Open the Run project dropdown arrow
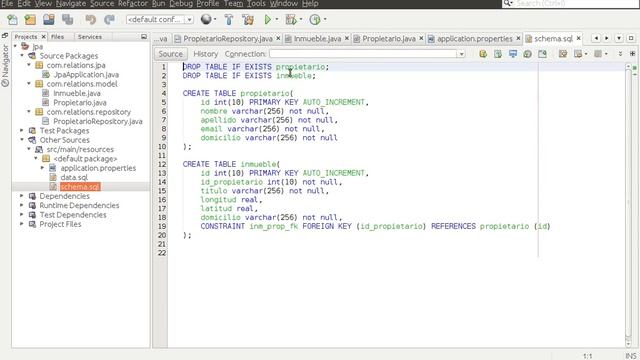 (277, 19)
